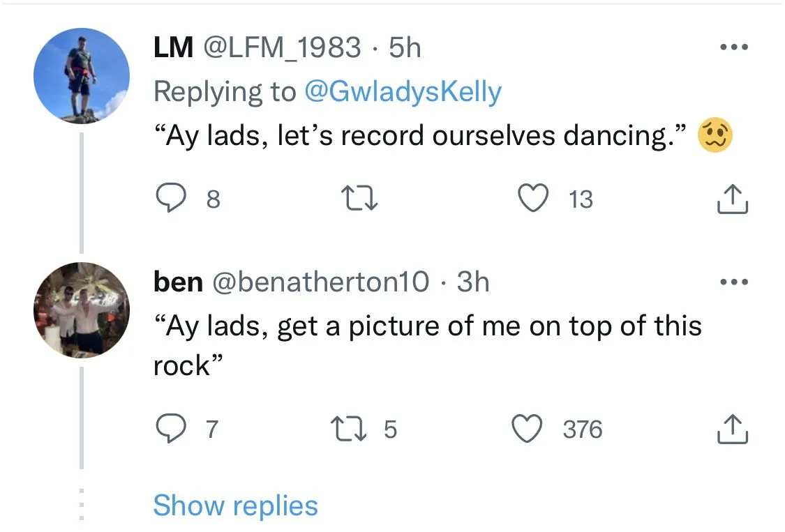This screenshot has height=532, width=785.
Task: Share ben's tweet via share icon
Action: pyautogui.click(x=732, y=429)
